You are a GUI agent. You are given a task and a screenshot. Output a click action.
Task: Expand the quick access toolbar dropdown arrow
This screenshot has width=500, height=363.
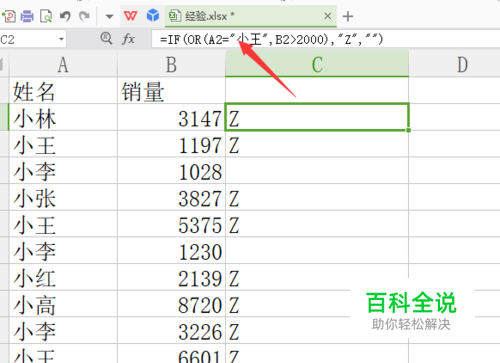tap(109, 16)
